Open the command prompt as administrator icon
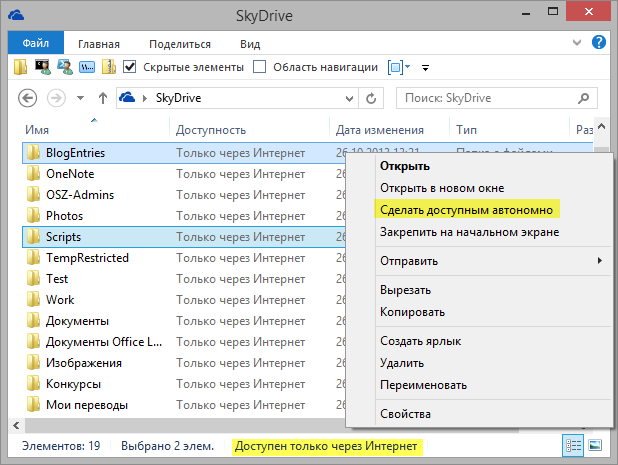618x465 pixels. 43,67
